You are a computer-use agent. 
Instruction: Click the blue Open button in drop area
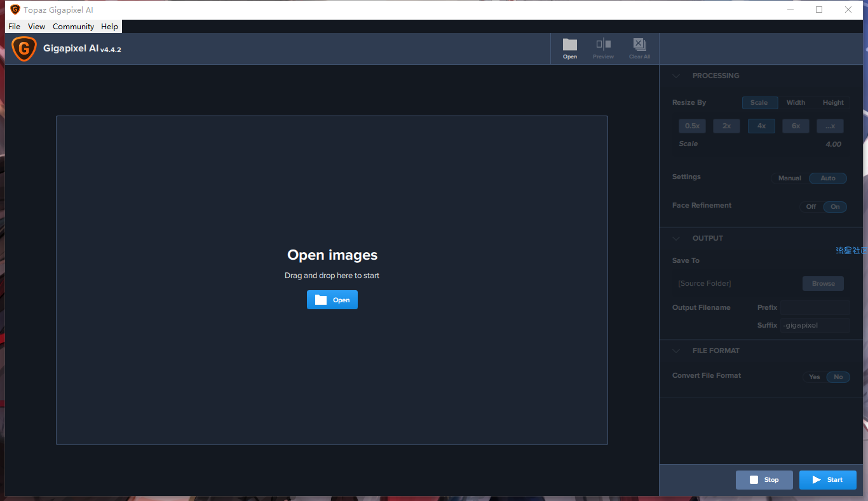click(x=332, y=300)
